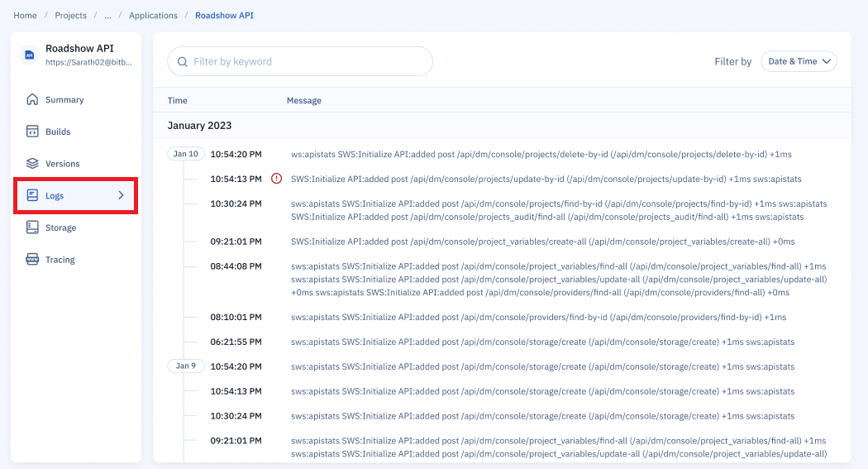Select Jan 10 10:54:20 PM delete-by-id log message

pyautogui.click(x=541, y=155)
